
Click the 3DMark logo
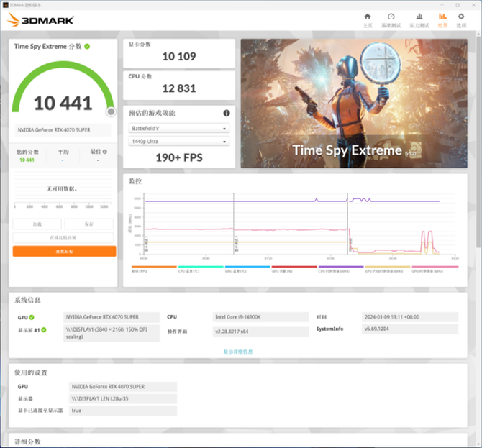coord(40,20)
